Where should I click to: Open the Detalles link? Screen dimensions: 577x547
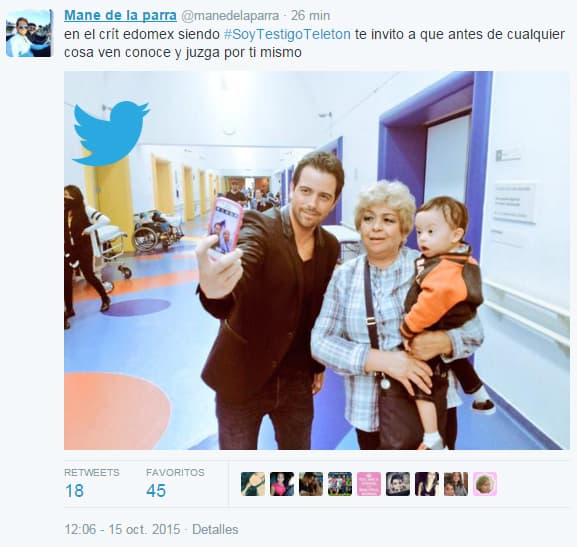215,529
